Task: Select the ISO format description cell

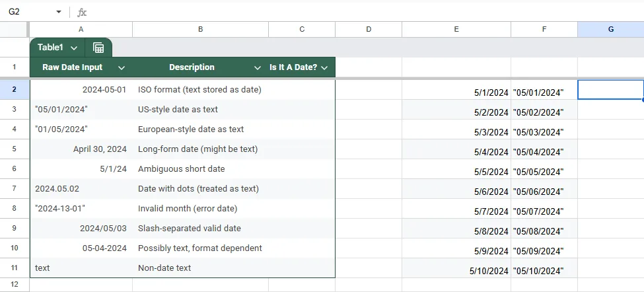Action: [x=200, y=90]
